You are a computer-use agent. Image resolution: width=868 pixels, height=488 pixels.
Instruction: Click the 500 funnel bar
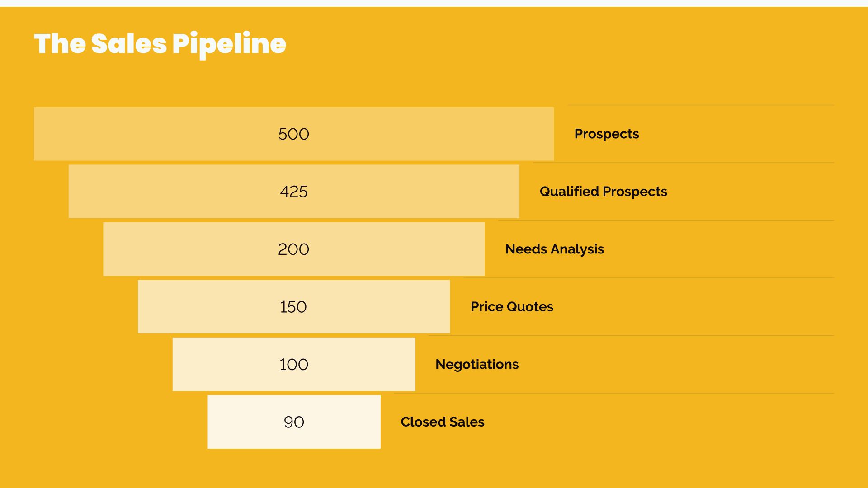[x=294, y=134]
